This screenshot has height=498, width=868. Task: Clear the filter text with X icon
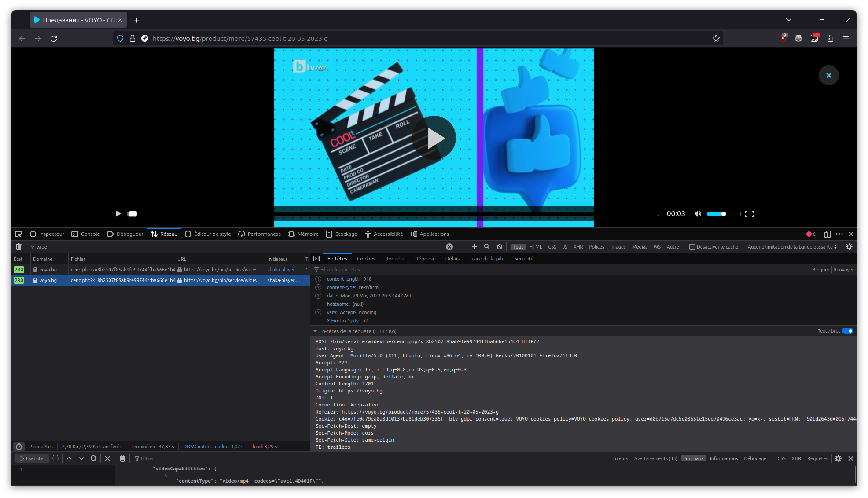pos(449,247)
